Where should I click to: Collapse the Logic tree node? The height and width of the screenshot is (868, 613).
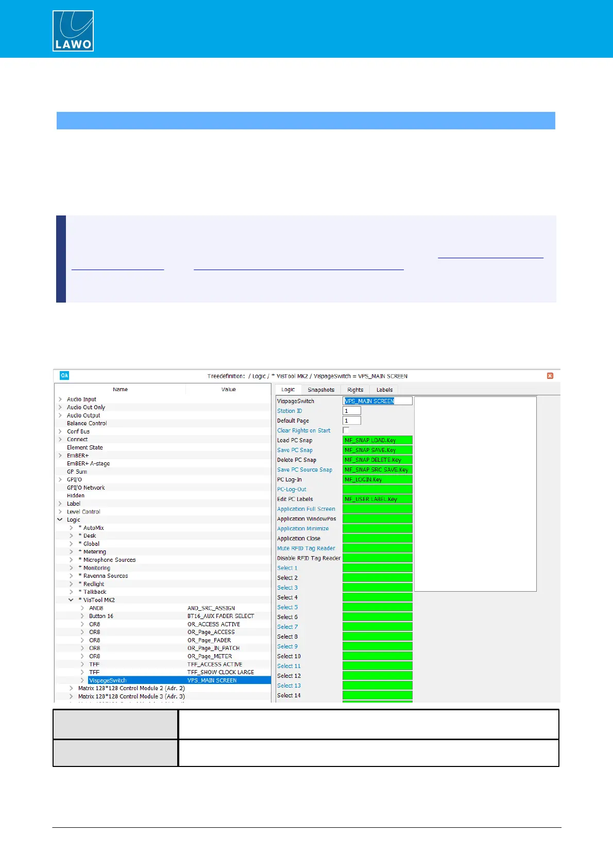[x=60, y=520]
